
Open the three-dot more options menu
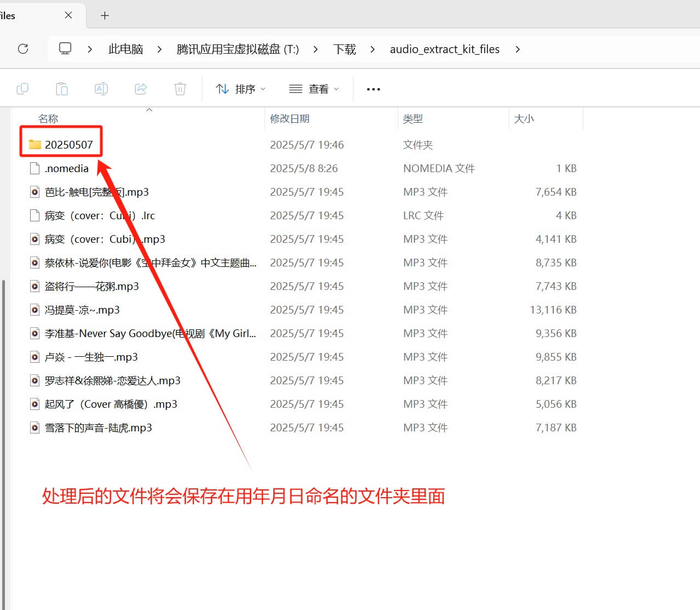(373, 89)
